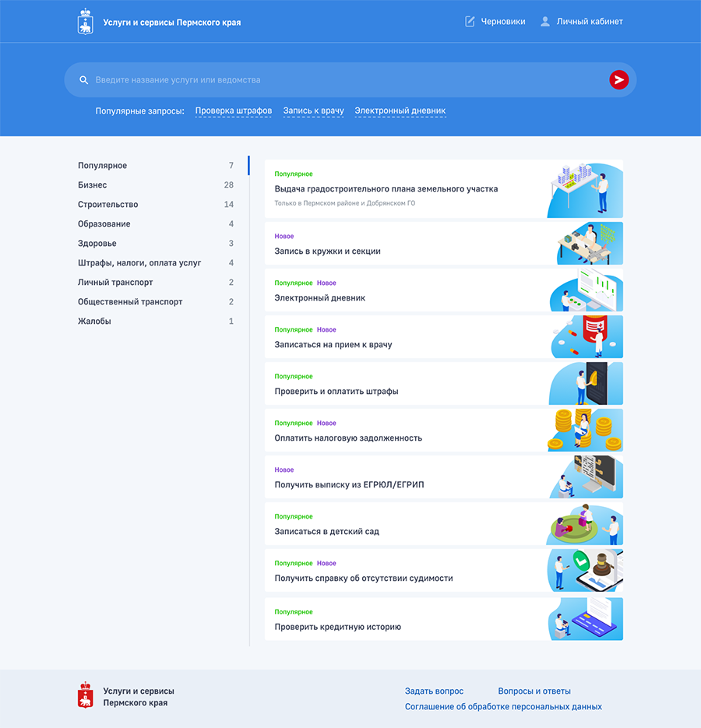Open the Здоровье category

(97, 244)
